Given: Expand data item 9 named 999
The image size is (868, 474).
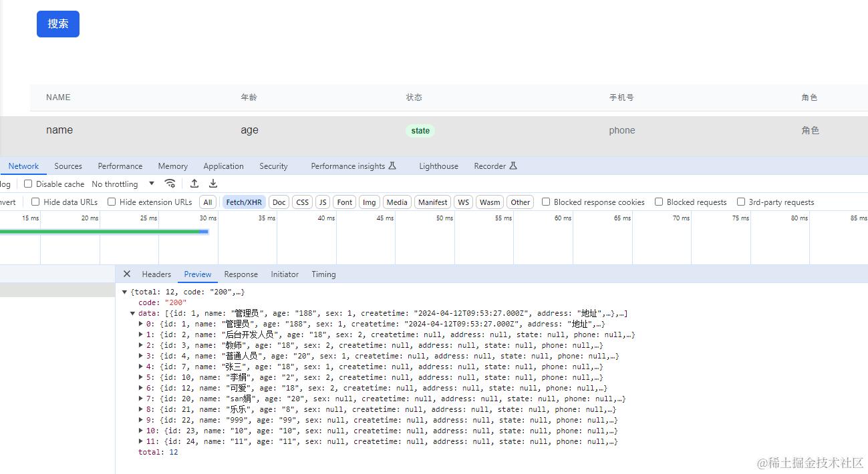Looking at the screenshot, I should click(141, 421).
